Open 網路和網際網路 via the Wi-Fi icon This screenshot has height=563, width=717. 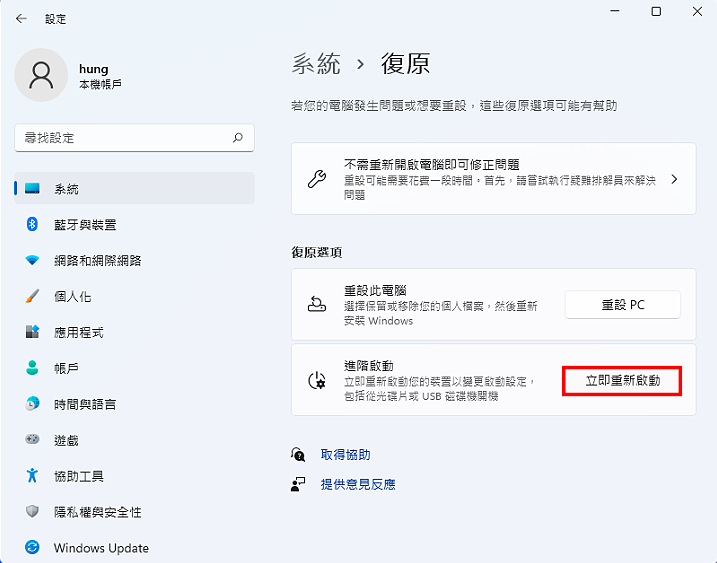click(x=32, y=260)
